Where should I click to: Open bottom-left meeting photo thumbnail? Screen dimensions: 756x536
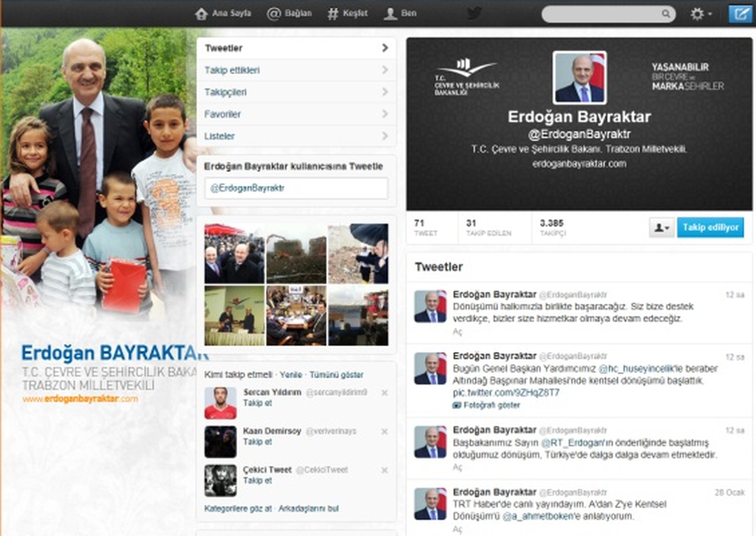pos(234,315)
